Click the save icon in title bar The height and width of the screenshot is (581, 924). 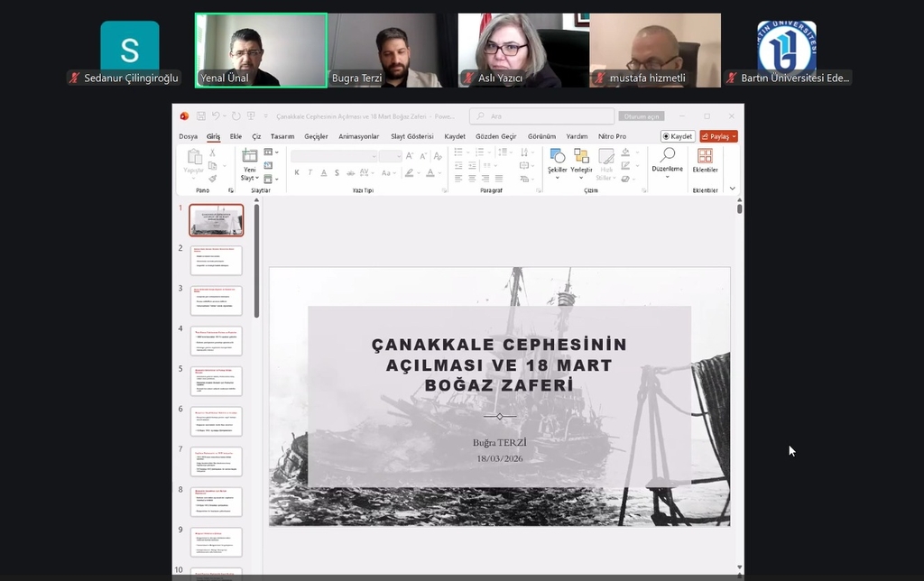[200, 115]
